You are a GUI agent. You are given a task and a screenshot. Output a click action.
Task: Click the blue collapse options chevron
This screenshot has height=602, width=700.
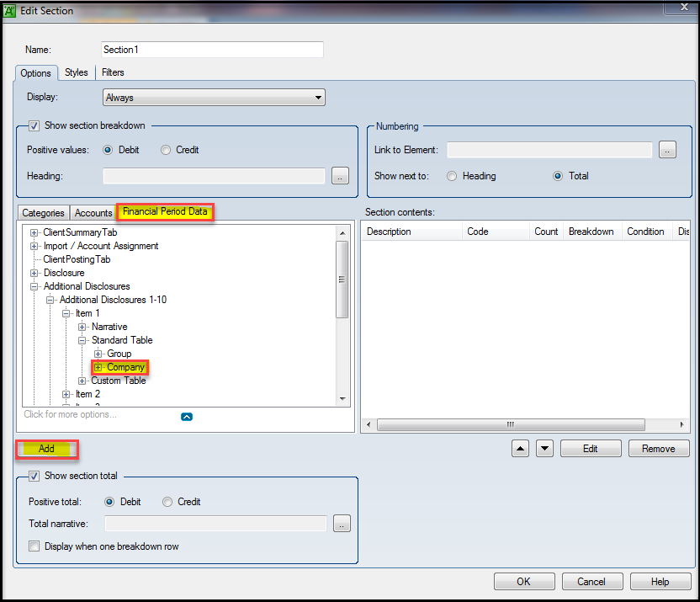point(187,416)
